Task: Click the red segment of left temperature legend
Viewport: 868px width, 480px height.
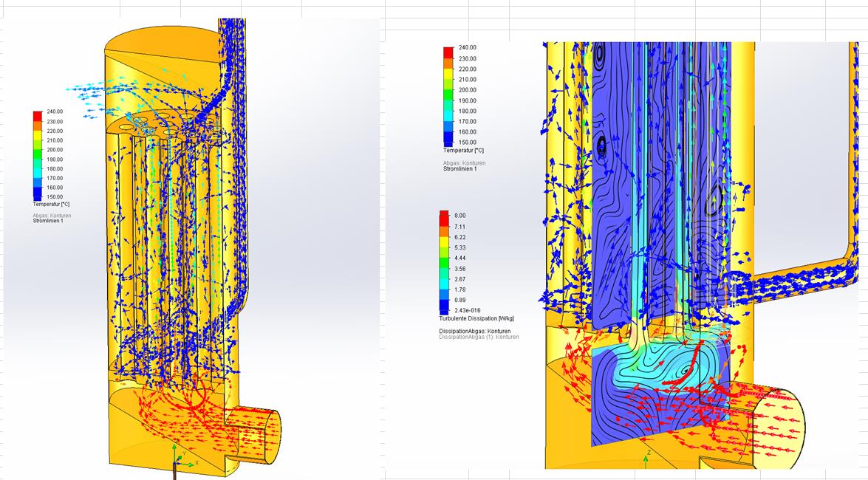Action: (x=38, y=116)
